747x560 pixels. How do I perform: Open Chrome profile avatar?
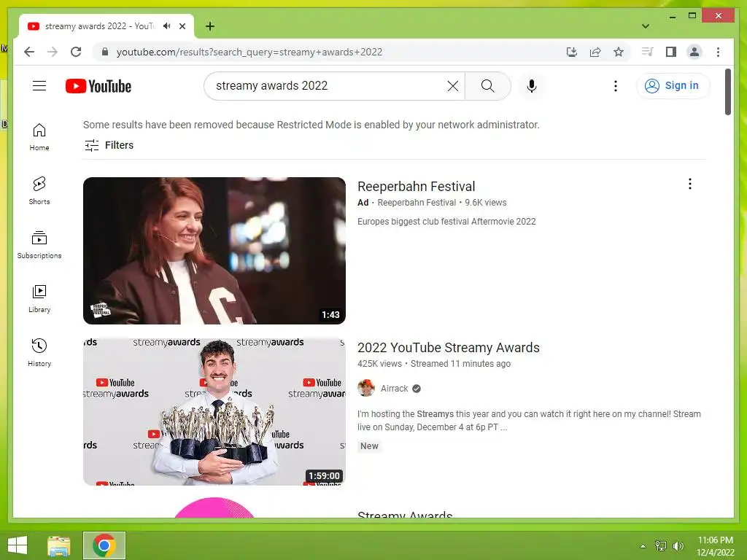[x=694, y=52]
